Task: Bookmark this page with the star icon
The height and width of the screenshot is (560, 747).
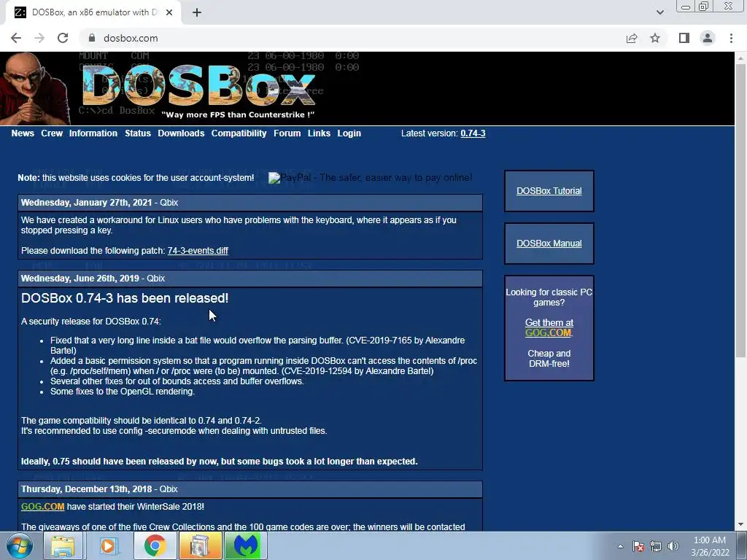Action: 655,38
